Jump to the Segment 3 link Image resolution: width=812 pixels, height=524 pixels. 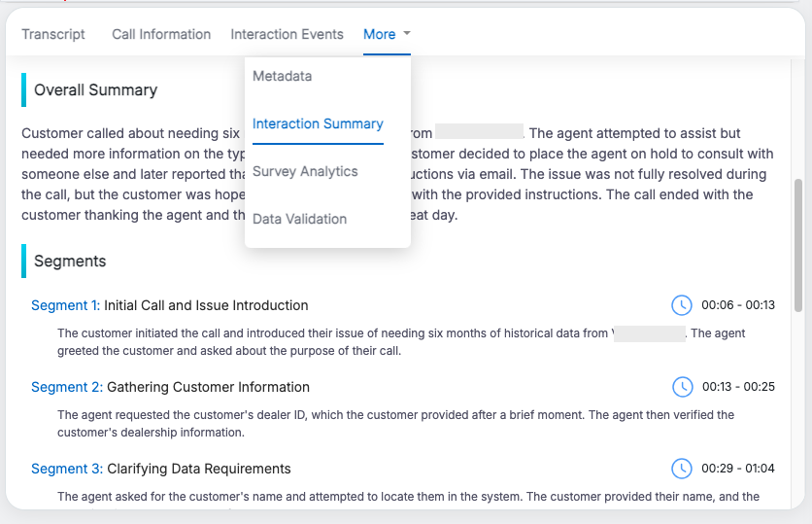click(x=66, y=469)
